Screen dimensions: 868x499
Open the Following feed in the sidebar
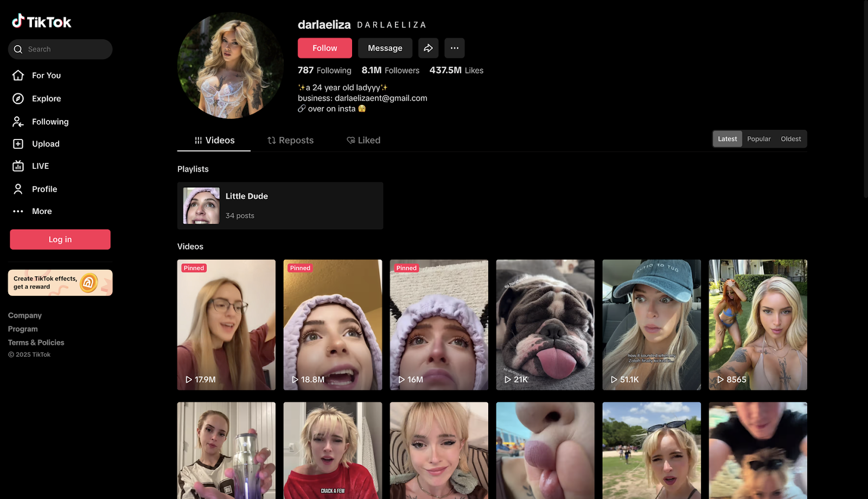tap(49, 122)
